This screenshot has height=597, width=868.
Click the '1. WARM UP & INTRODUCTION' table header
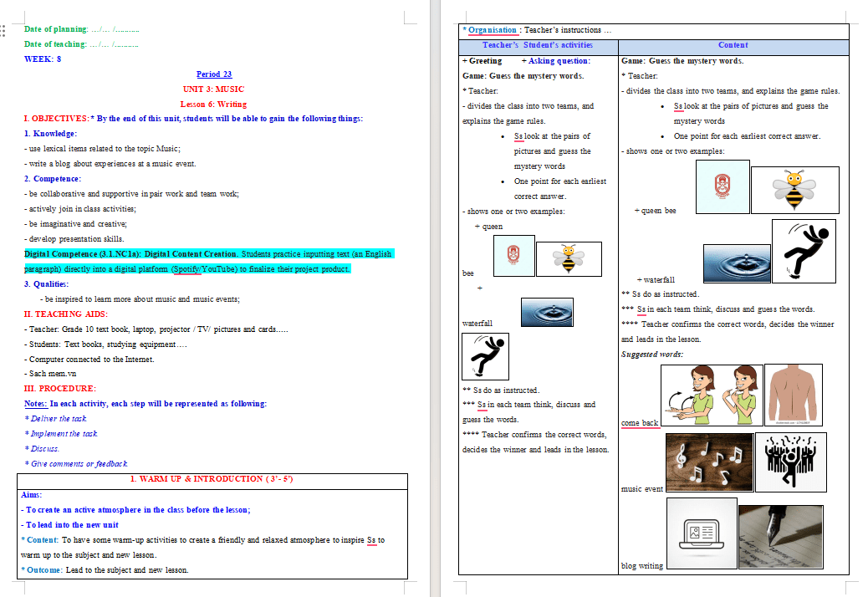point(212,479)
